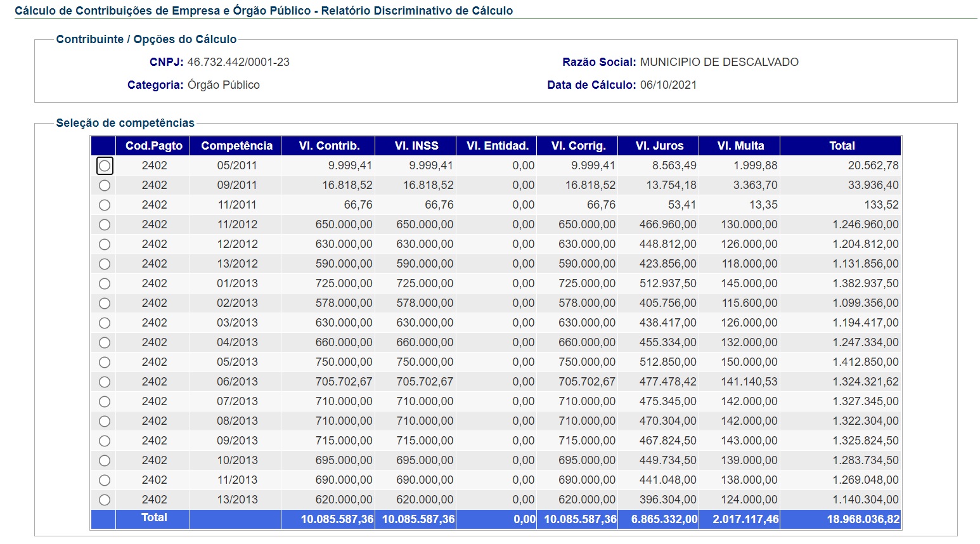Screen dimensions: 980x544
Task: Mark the radio button for competência 11/2013
Action: click(x=105, y=481)
